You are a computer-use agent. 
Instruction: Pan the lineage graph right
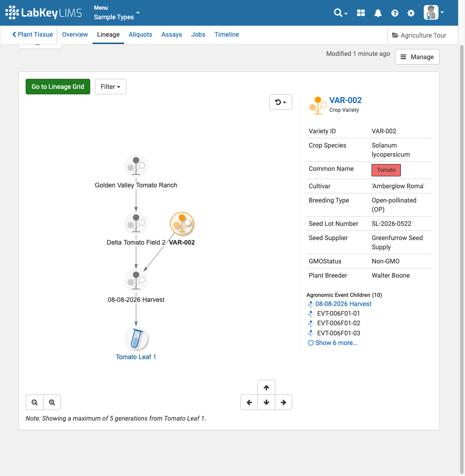point(284,402)
